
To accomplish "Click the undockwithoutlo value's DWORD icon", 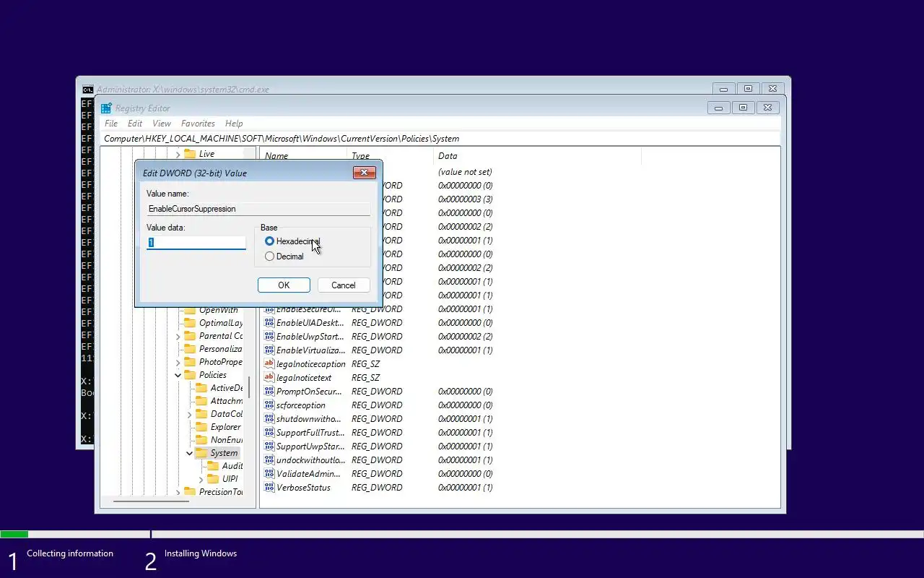I will (269, 460).
